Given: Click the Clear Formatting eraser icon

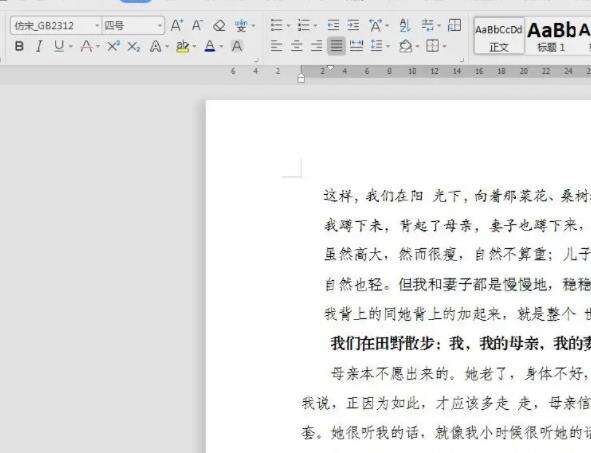Looking at the screenshot, I should pyautogui.click(x=219, y=26).
